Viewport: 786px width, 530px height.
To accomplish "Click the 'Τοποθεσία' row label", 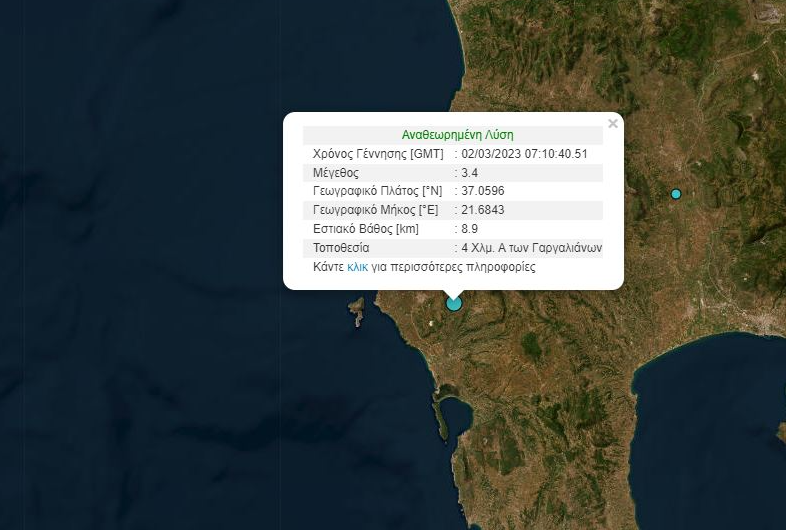I will click(341, 248).
